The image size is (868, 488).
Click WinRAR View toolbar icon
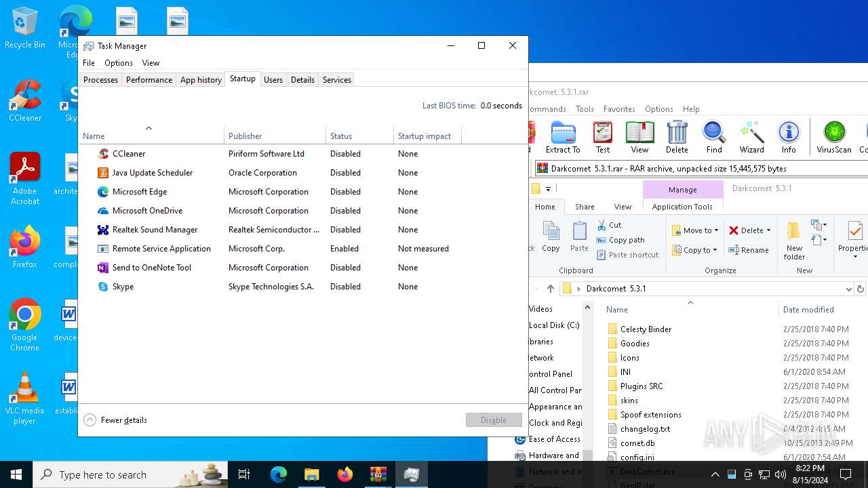tap(639, 138)
